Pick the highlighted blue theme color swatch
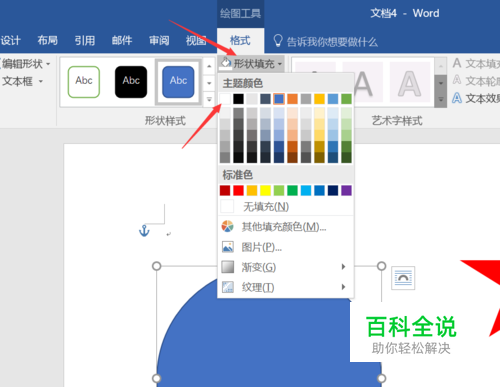 click(279, 99)
